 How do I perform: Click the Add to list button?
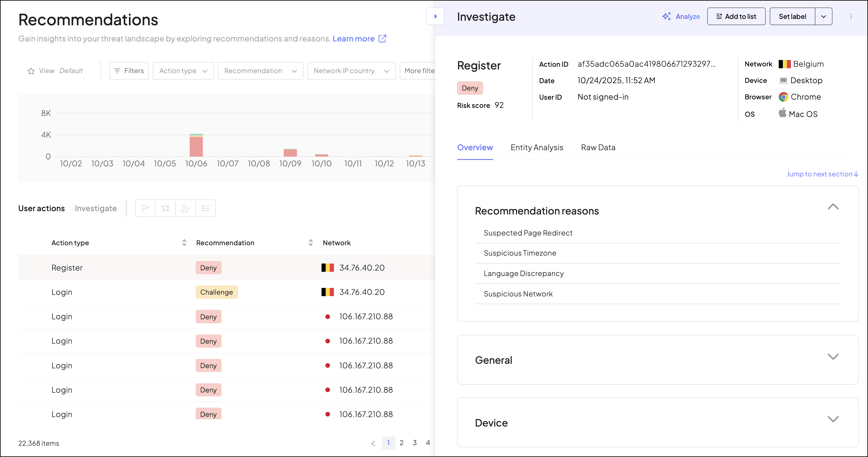[736, 16]
